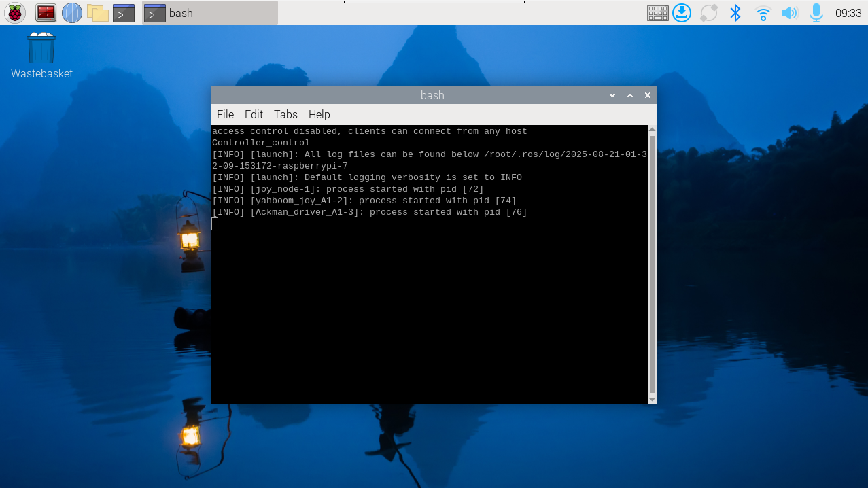868x488 pixels.
Task: Click the clock showing 09:33
Action: coord(848,13)
